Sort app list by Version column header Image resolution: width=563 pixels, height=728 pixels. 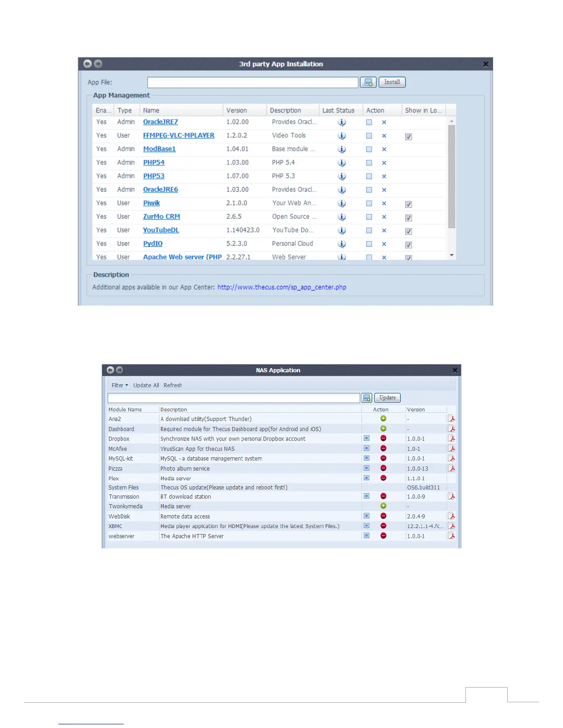coord(245,110)
